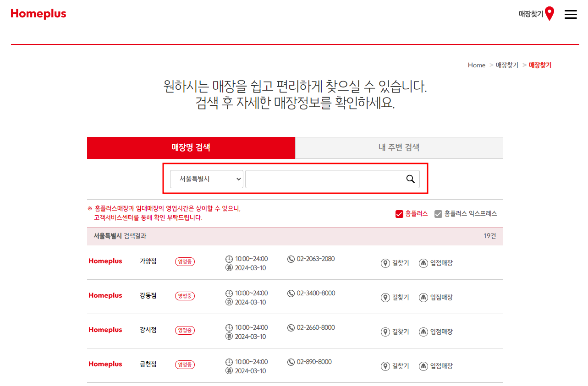Click the 강서점 store name

148,330
